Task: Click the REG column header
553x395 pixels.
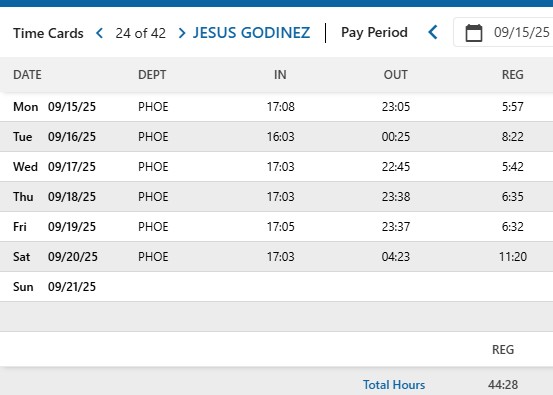Action: (513, 75)
